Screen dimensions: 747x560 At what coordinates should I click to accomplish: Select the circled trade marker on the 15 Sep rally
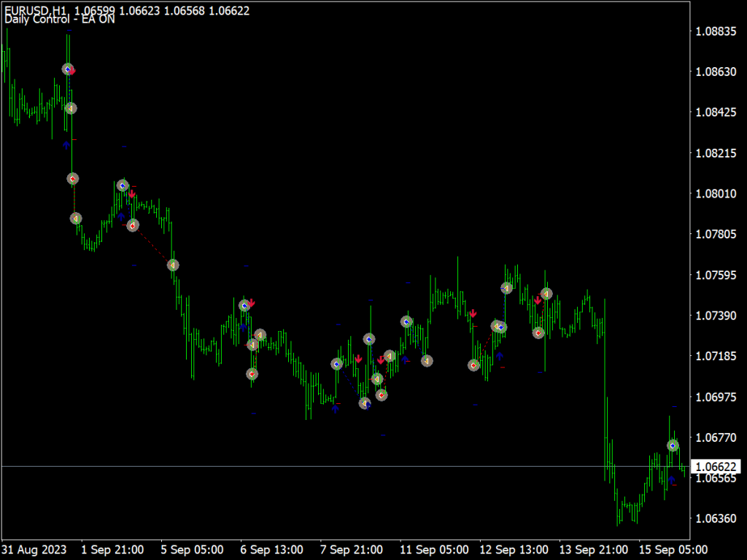tap(672, 446)
